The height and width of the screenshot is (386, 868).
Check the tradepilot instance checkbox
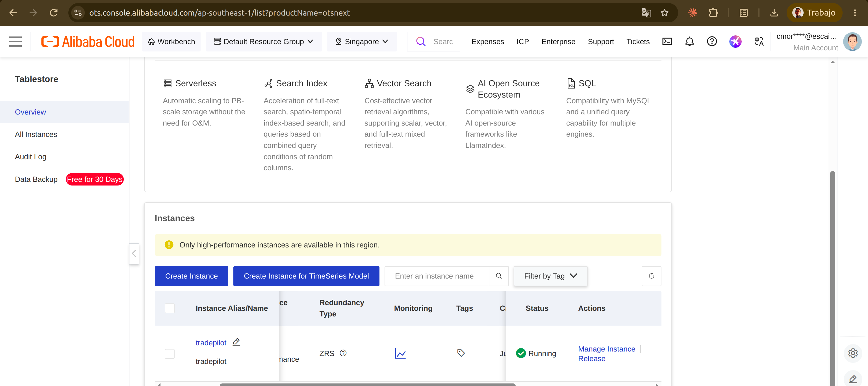[x=170, y=354]
